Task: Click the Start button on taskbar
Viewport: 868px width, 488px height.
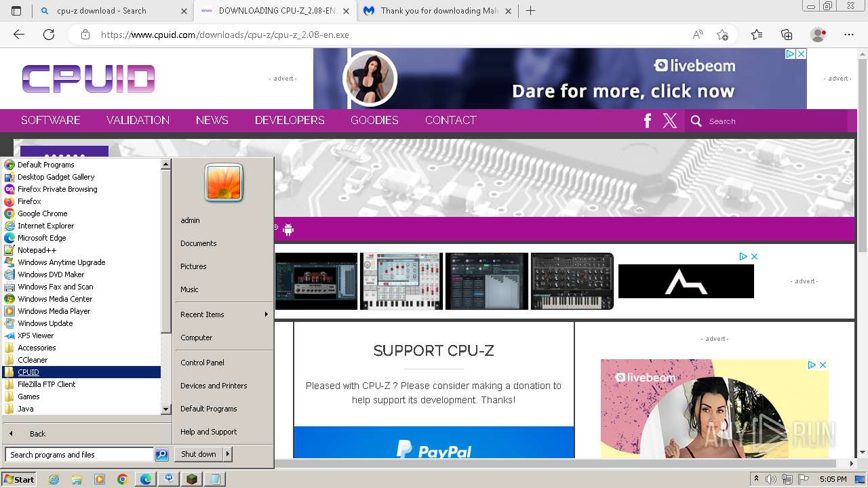Action: point(19,479)
